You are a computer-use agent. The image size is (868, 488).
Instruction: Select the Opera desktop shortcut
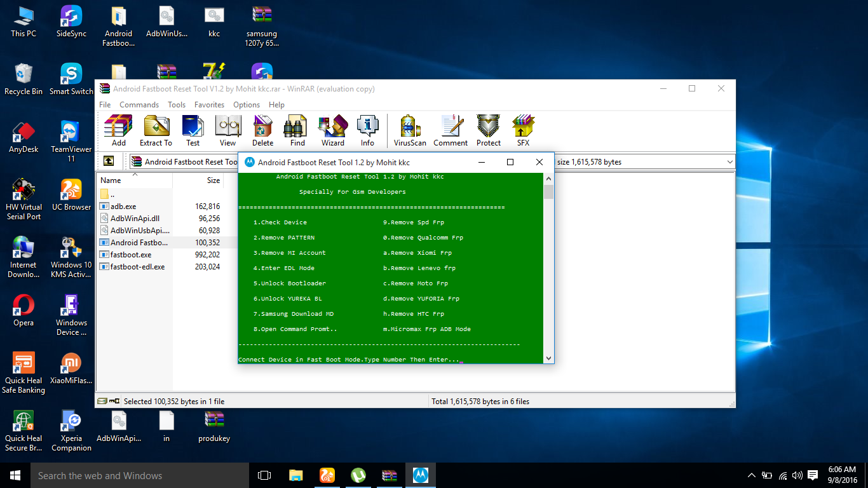click(x=24, y=311)
